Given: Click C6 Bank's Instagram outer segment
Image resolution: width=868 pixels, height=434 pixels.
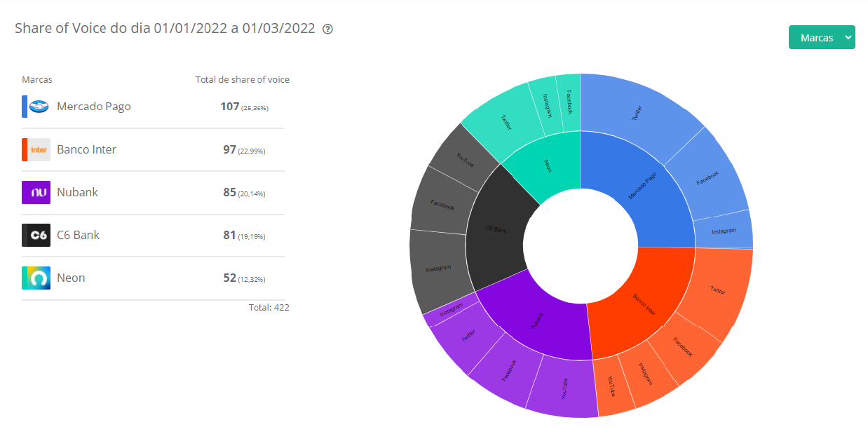Looking at the screenshot, I should pyautogui.click(x=438, y=270).
